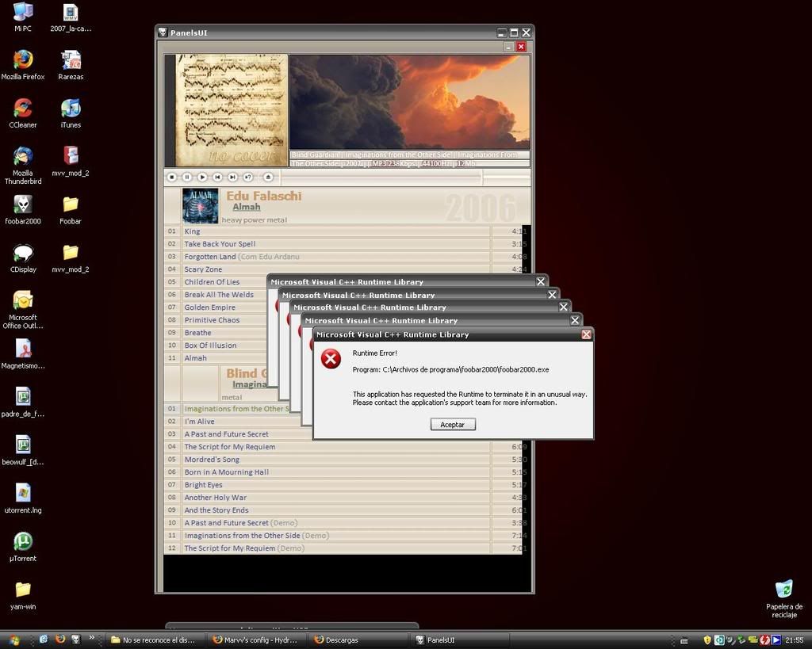Select track 'Primitive Chaos'
Screen dimensions: 812x649
tap(216, 320)
